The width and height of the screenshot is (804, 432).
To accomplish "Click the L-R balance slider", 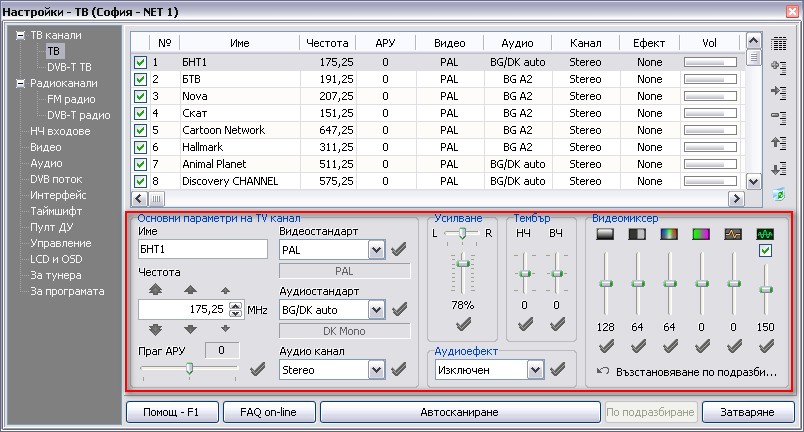I will 461,233.
